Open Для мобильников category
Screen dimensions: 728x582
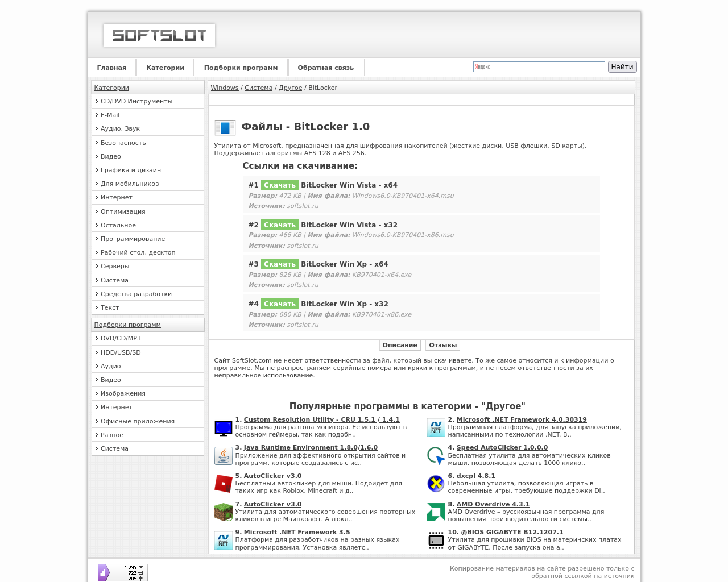[x=148, y=184]
